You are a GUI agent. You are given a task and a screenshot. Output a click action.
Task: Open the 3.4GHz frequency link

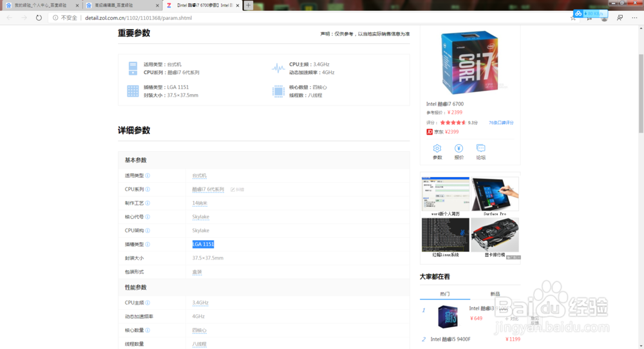200,303
